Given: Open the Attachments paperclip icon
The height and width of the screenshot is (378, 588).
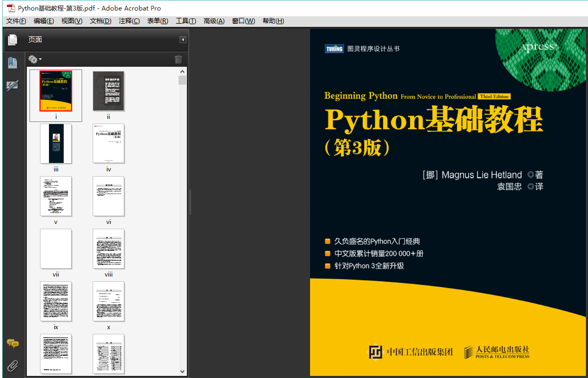Looking at the screenshot, I should tap(13, 365).
